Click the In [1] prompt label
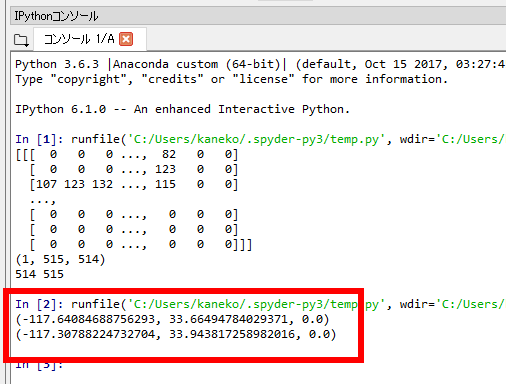Viewport: 506px width, 384px height. coord(39,139)
